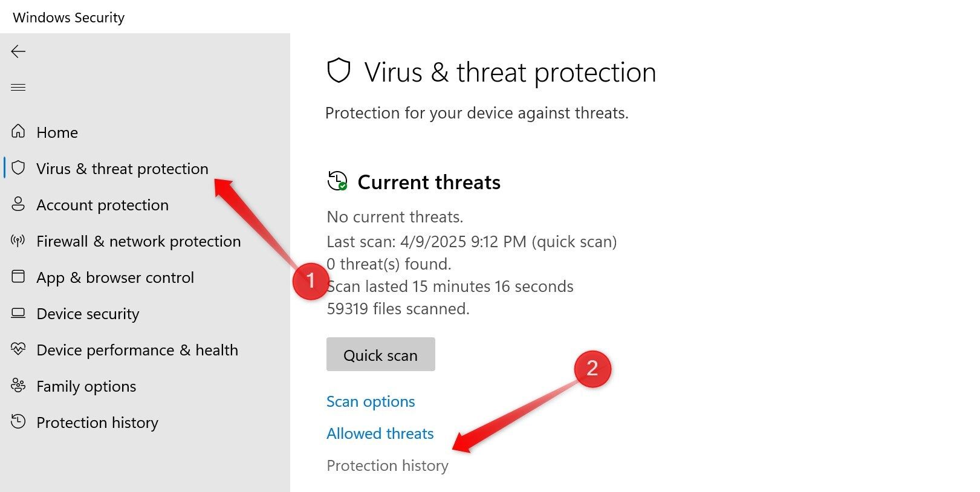Click the Account protection person icon
This screenshot has height=492, width=980.
click(18, 204)
